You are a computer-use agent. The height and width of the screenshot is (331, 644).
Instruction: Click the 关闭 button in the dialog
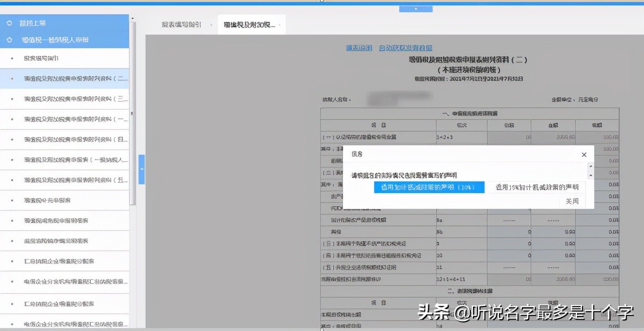coord(572,201)
